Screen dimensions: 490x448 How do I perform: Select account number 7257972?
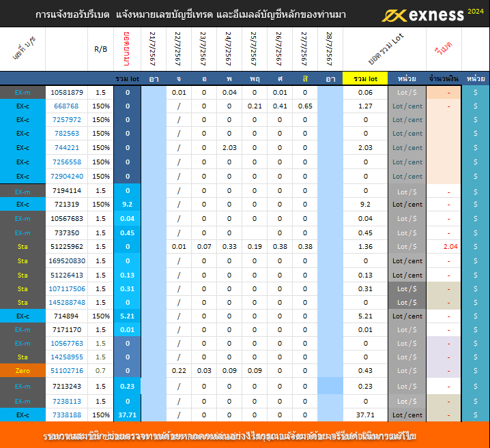(67, 120)
